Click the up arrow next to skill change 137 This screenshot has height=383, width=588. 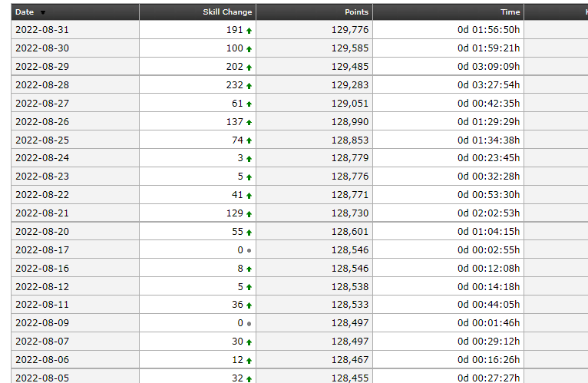249,122
